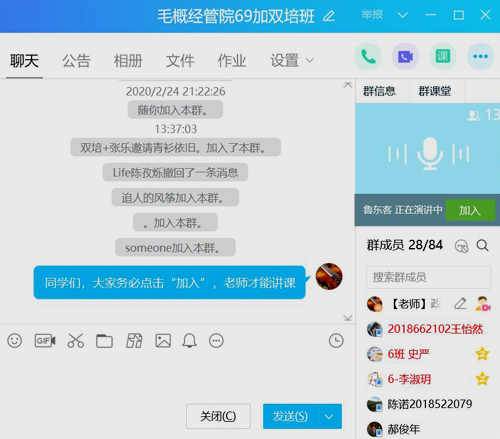Send a file via folder icon

[x=104, y=341]
